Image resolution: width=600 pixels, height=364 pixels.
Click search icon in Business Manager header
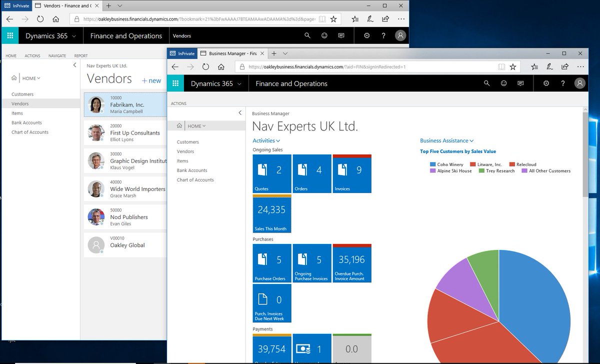pos(487,83)
